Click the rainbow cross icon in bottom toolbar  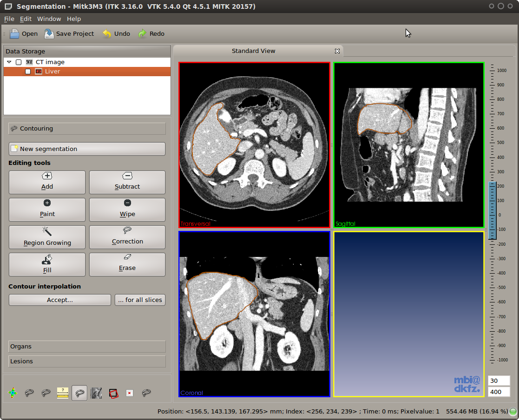[13, 393]
